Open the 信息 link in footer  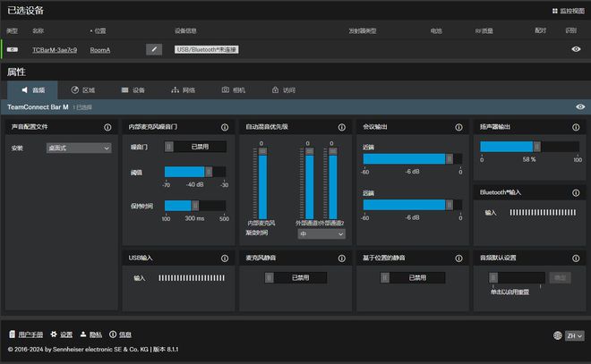[120, 334]
